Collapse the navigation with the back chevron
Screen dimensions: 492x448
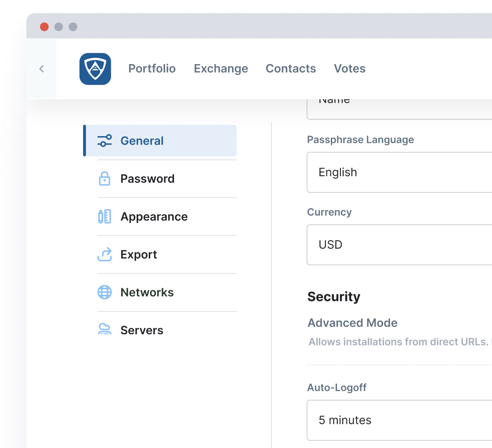(x=41, y=69)
